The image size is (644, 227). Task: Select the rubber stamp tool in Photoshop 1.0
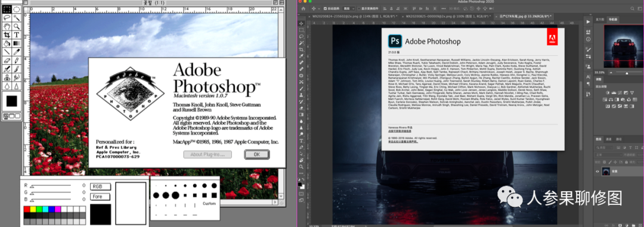point(7,77)
